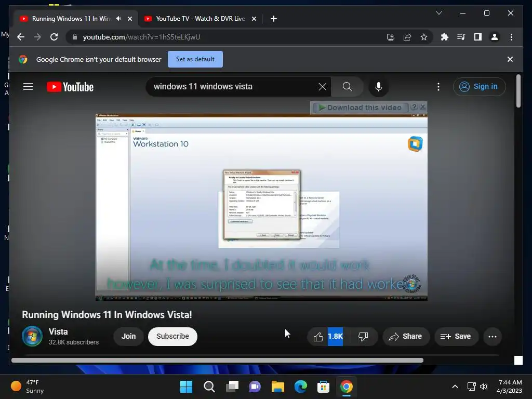Open the Windows Start menu
Screen dimensions: 532x399
pyautogui.click(x=186, y=387)
